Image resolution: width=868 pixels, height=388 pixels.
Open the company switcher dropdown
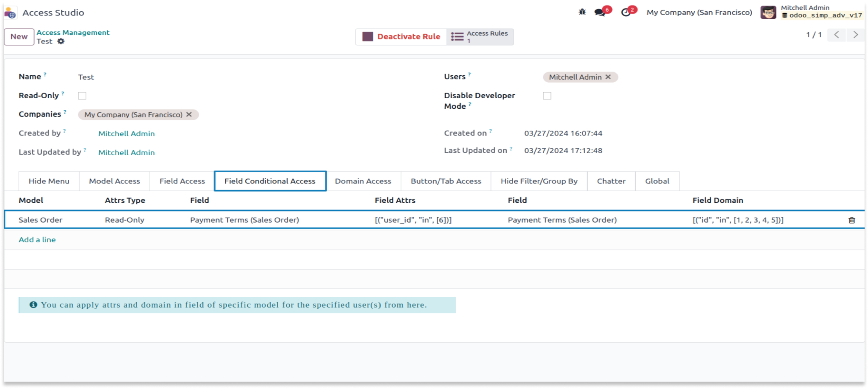click(699, 12)
